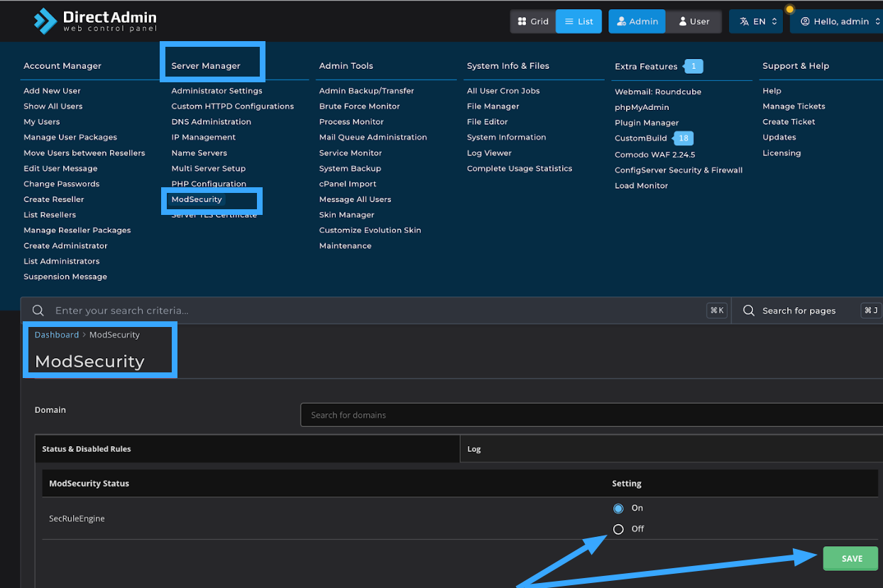
Task: Open ModSecurity in Server Manager
Action: (197, 199)
